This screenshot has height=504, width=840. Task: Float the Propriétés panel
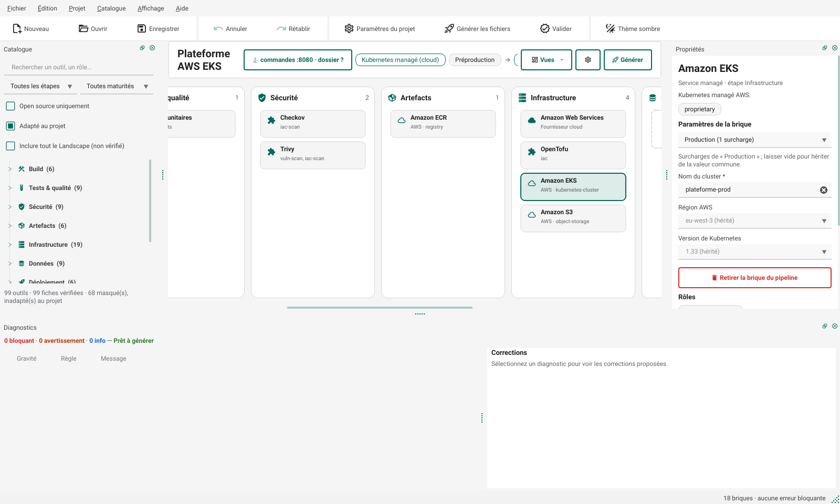[825, 48]
